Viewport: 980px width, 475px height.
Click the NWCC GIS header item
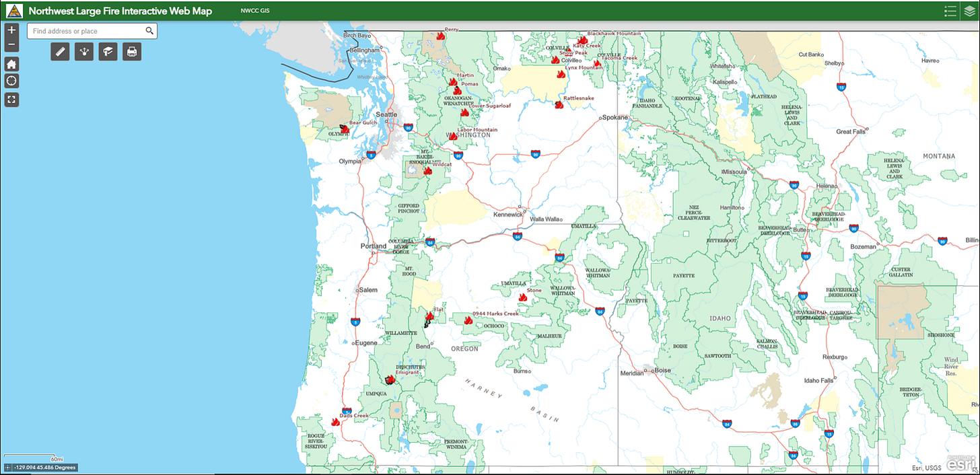[x=255, y=10]
